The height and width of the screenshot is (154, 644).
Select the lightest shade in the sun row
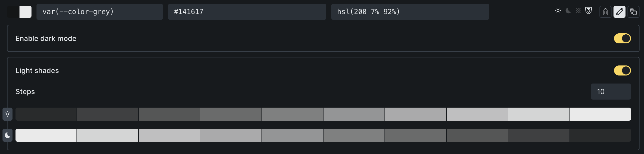(x=600, y=114)
